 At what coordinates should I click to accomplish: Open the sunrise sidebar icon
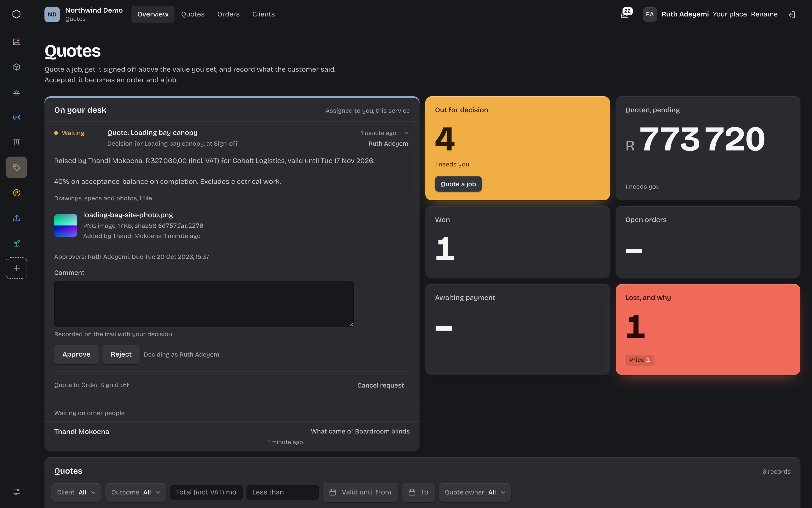(x=16, y=92)
